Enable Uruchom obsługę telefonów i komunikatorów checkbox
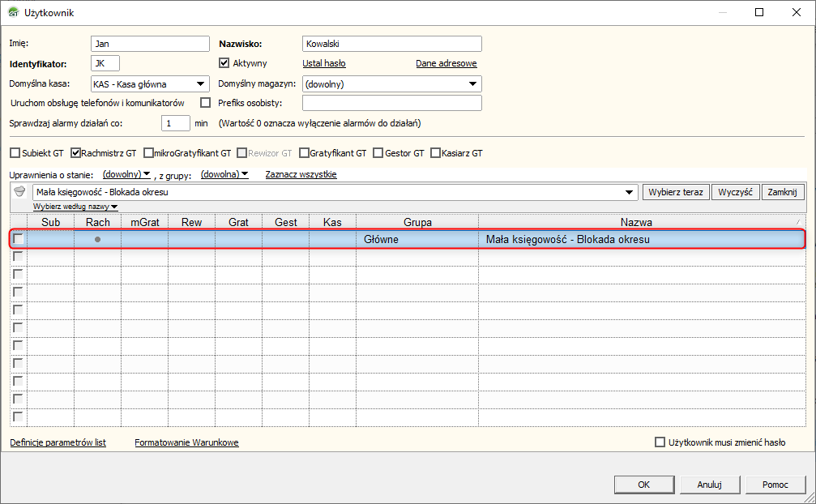816x504 pixels. pos(206,102)
